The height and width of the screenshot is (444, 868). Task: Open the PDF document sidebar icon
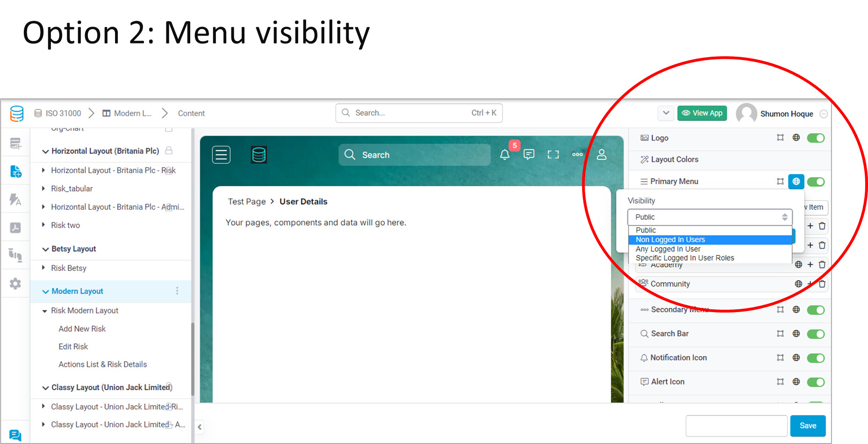[15, 228]
